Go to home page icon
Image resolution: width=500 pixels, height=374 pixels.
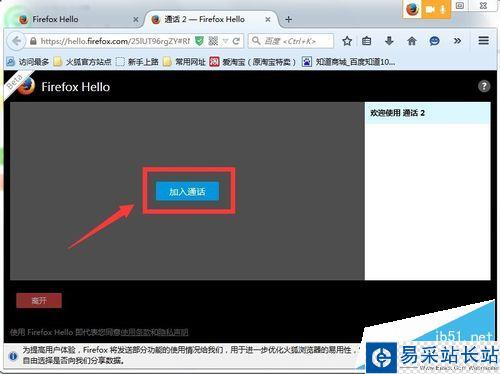[x=412, y=41]
